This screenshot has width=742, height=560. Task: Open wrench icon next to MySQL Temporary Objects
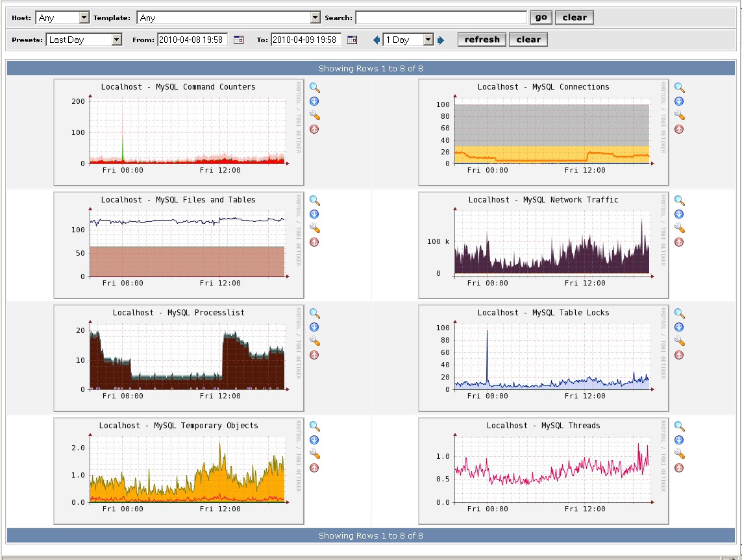(315, 454)
